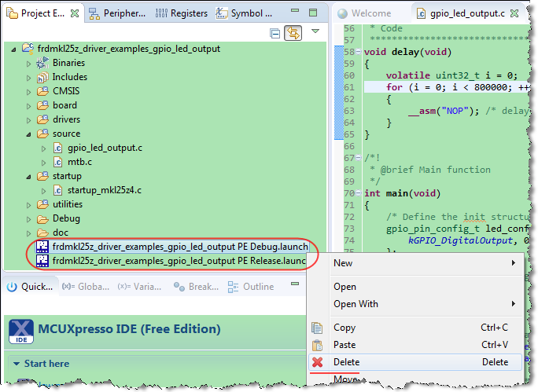Open the Open With submenu
The image size is (538, 392).
[415, 304]
